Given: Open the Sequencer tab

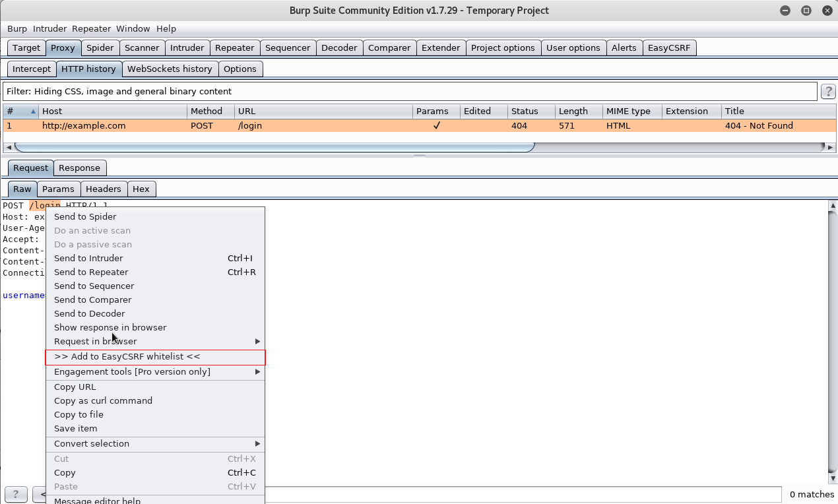Looking at the screenshot, I should click(x=288, y=47).
